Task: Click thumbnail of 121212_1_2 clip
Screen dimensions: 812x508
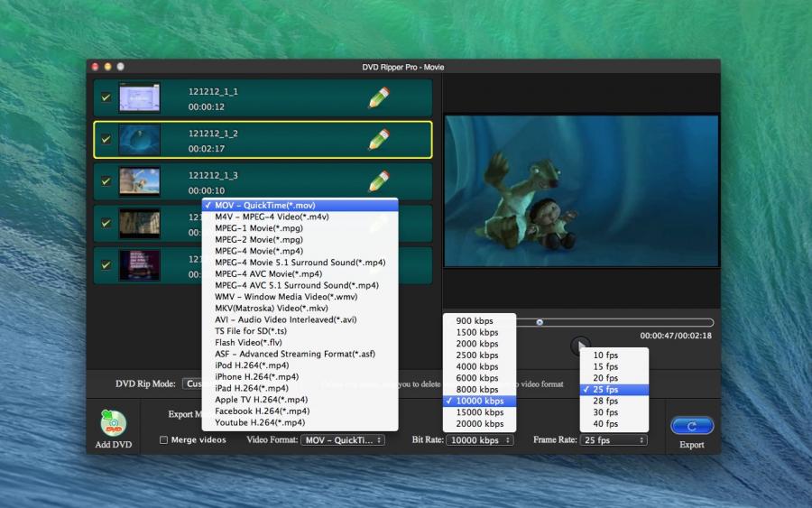Action: pos(139,139)
